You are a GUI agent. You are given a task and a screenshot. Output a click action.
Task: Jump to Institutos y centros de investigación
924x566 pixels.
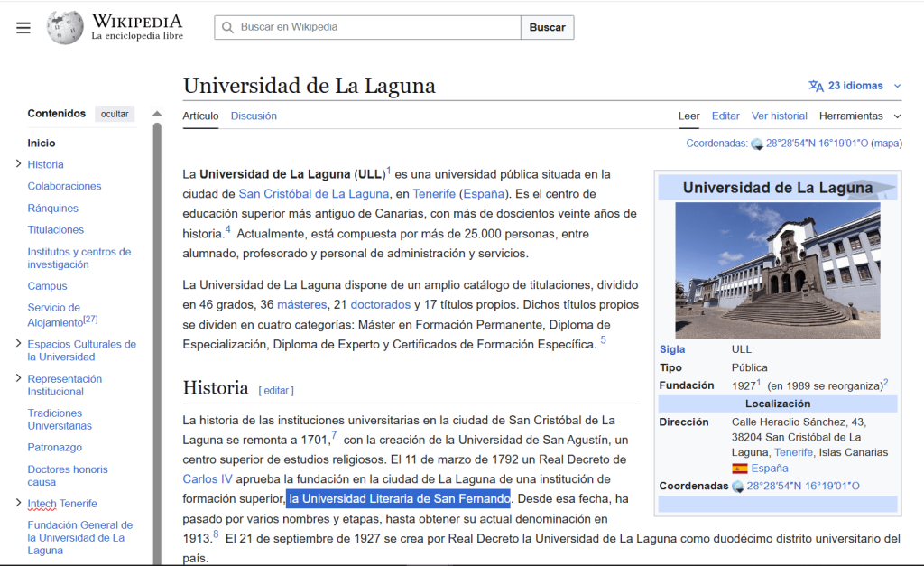click(x=79, y=258)
